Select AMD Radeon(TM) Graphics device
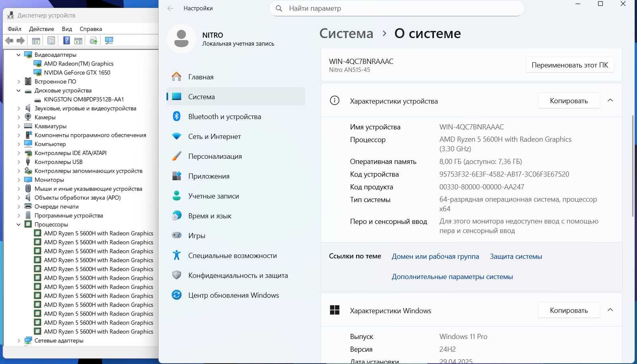Screen dimensions: 637x364 click(x=79, y=64)
